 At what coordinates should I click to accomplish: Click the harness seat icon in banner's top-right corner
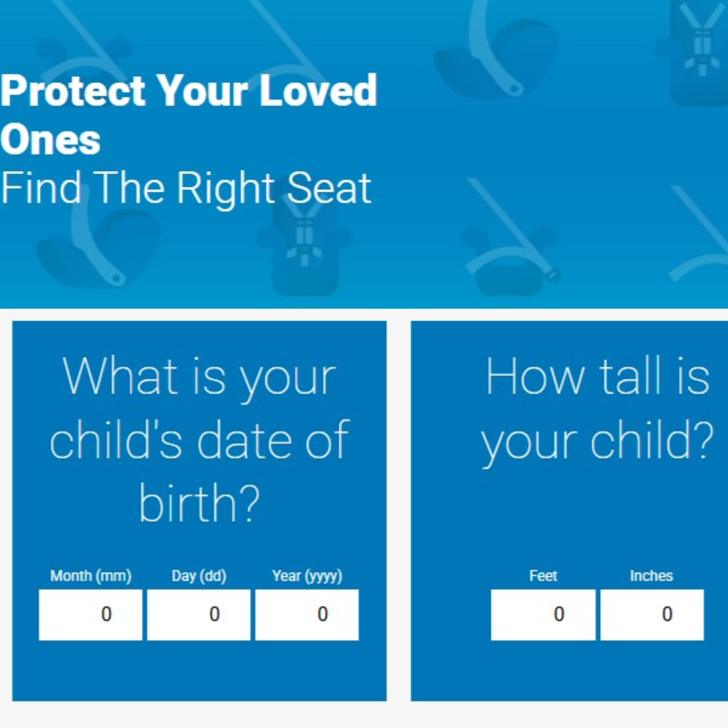tap(700, 53)
